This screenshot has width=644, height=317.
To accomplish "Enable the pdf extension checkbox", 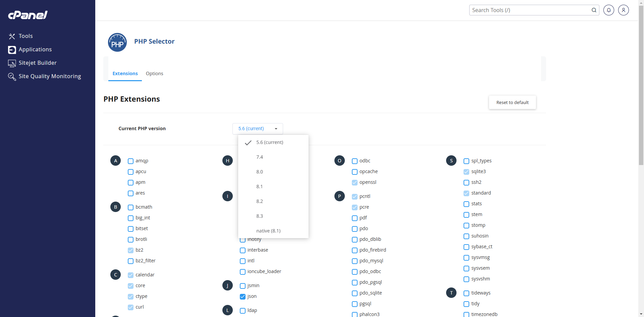I will tap(355, 218).
